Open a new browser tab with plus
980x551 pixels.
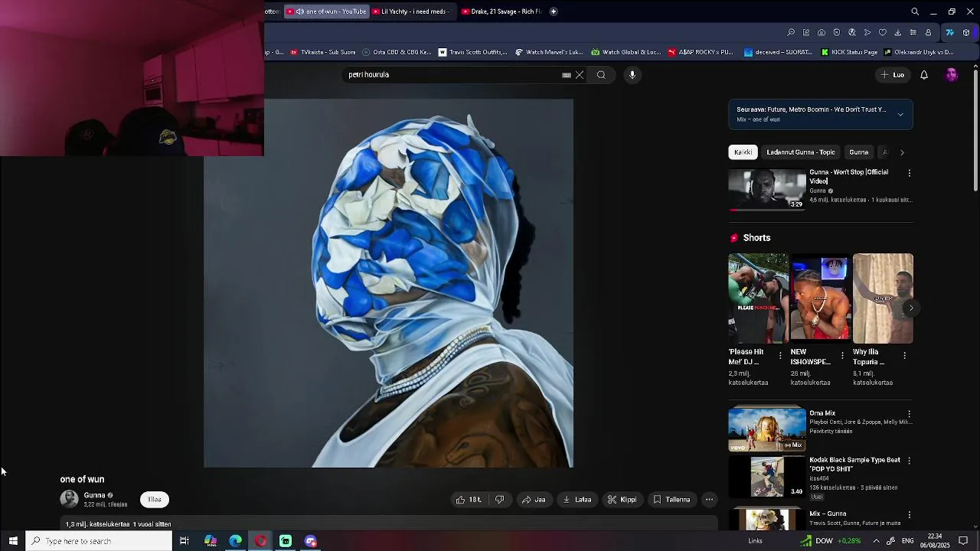pyautogui.click(x=554, y=11)
